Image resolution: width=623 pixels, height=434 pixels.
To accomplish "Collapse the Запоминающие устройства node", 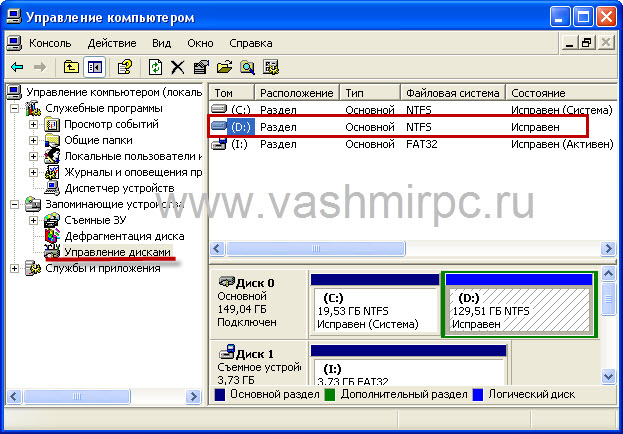I will click(x=15, y=204).
